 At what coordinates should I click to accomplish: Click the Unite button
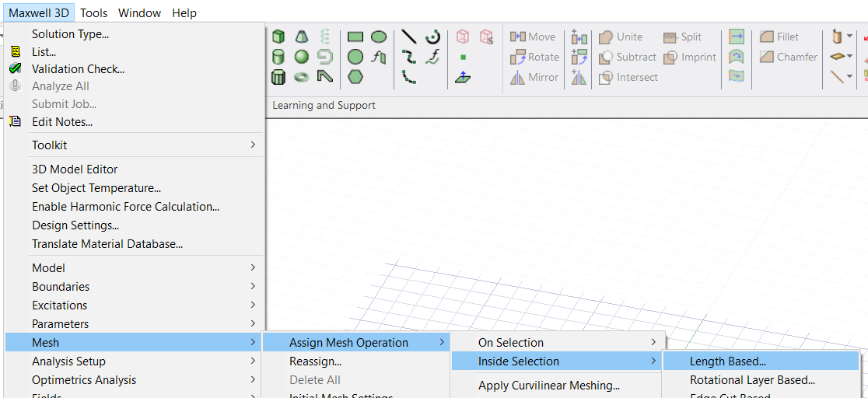(x=621, y=37)
